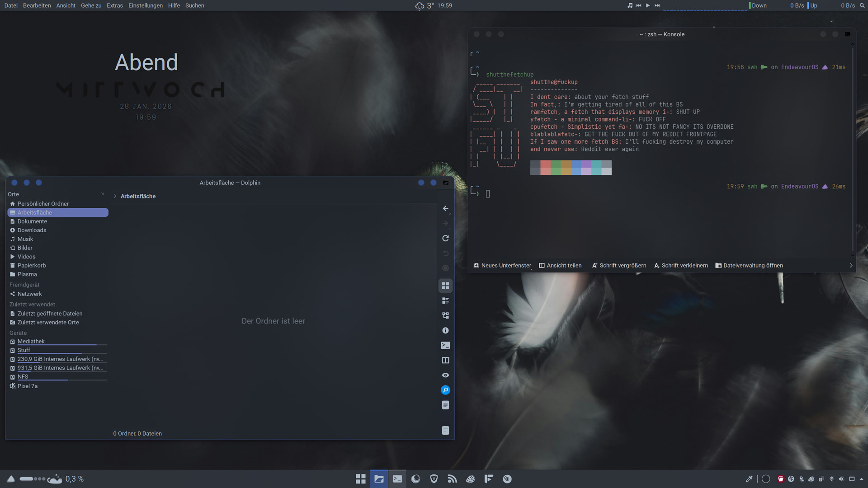Show the information panel icon

pyautogui.click(x=445, y=330)
